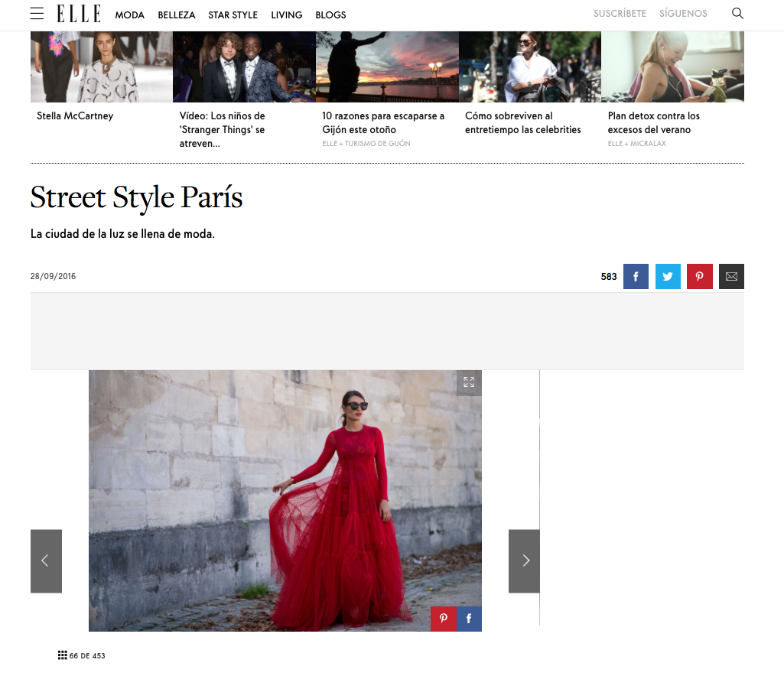This screenshot has width=784, height=689.
Task: Go to previous gallery photo
Action: pos(46,561)
